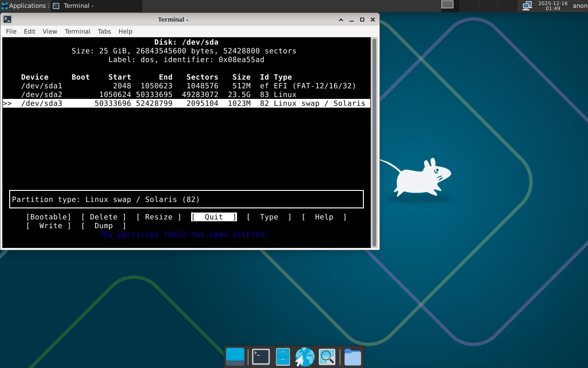
Task: Open the File Manager drawer icon in dock
Action: pos(283,357)
